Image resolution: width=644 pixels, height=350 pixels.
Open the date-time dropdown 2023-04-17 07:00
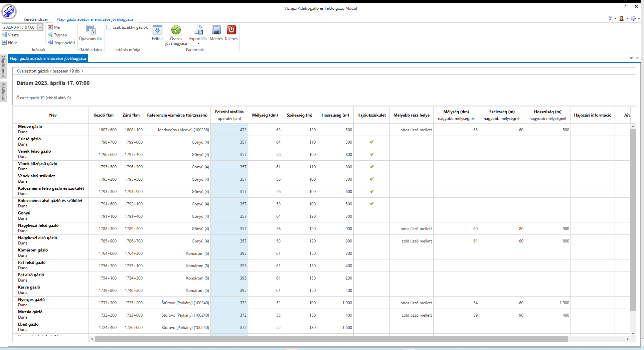click(x=40, y=27)
